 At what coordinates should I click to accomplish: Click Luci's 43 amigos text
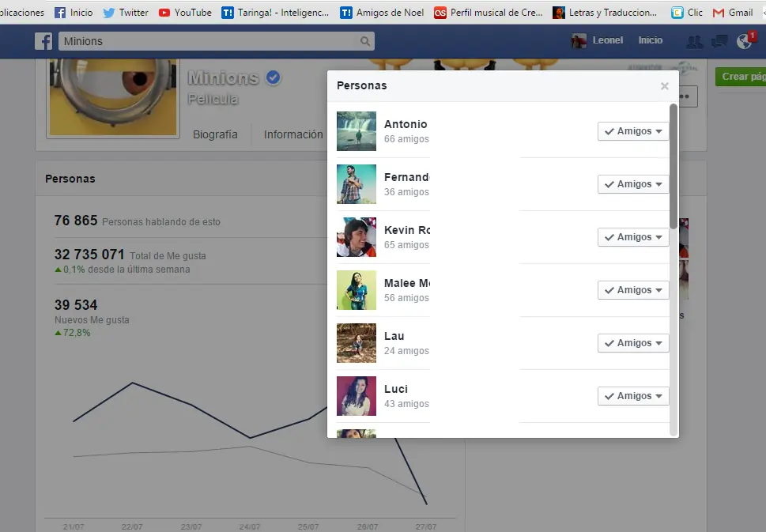(406, 404)
